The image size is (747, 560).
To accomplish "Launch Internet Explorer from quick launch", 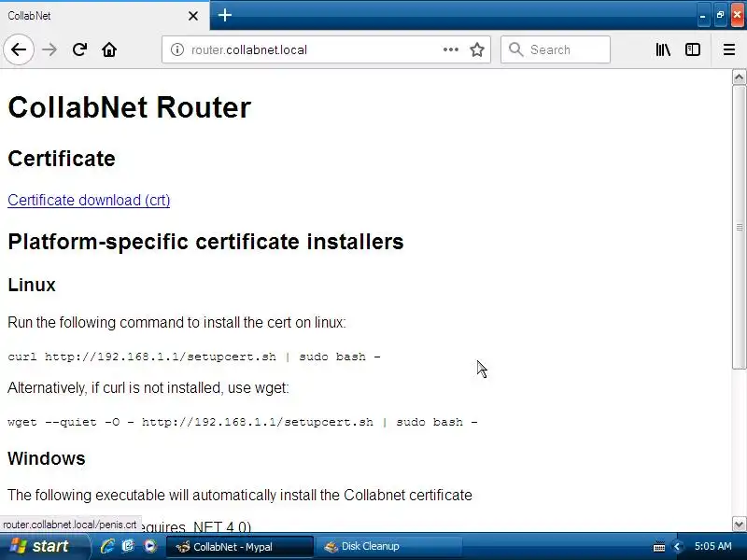I will coord(107,546).
